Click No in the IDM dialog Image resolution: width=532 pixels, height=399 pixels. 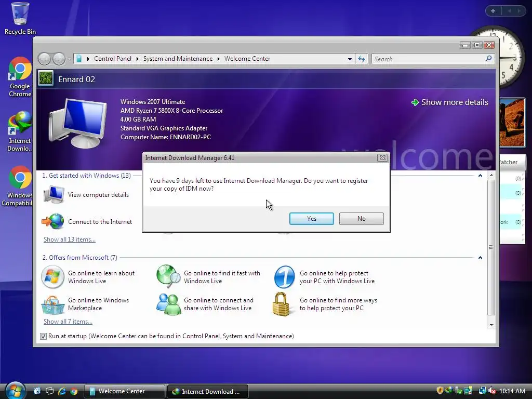(362, 219)
